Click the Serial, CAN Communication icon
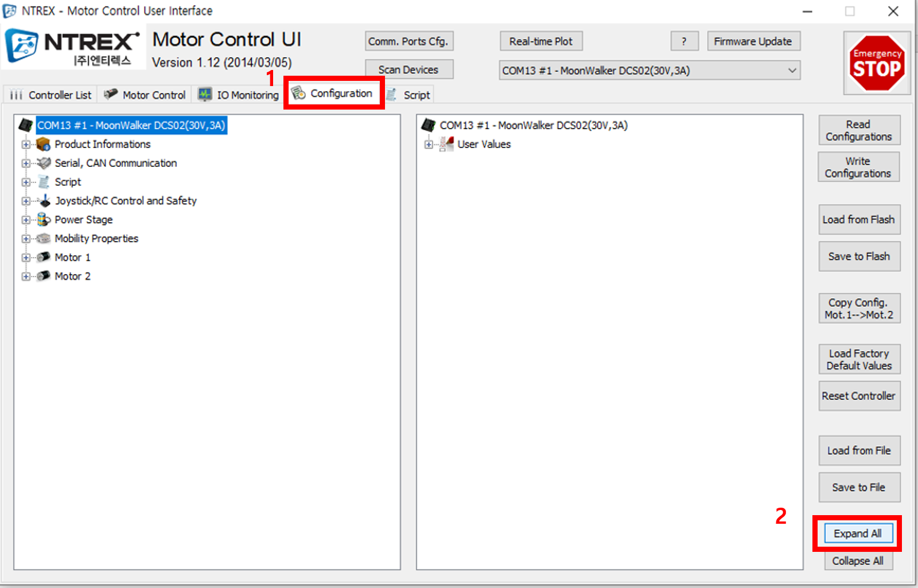The width and height of the screenshot is (918, 588). (44, 163)
